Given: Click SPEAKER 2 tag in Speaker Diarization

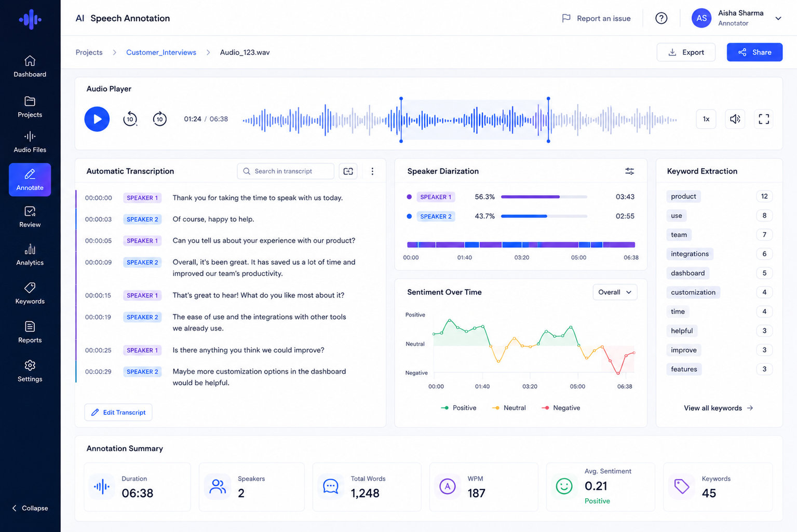Looking at the screenshot, I should point(436,216).
